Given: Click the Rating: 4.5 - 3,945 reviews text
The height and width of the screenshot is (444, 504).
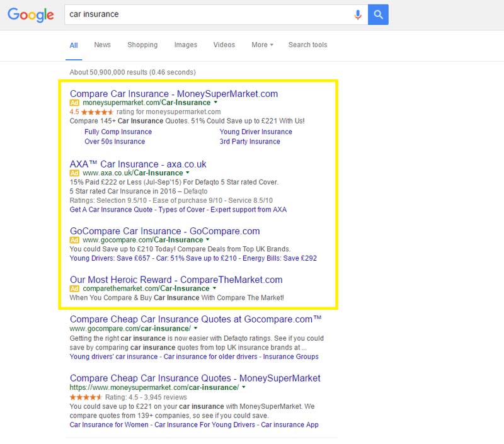Looking at the screenshot, I should pos(146,397).
